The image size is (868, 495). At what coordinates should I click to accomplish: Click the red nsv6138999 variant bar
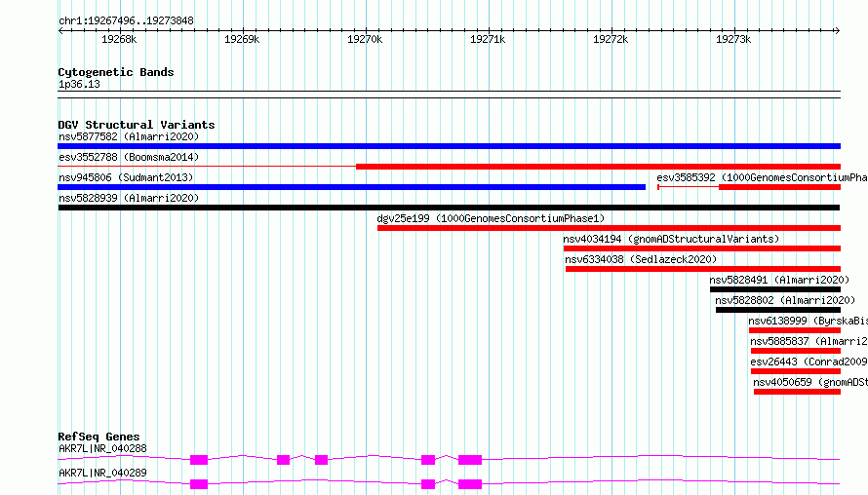pos(795,330)
